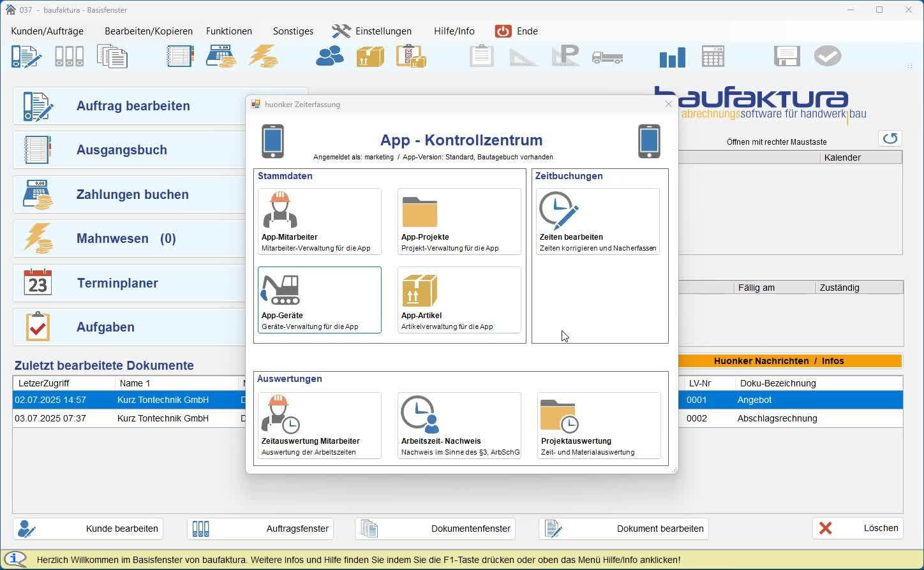924x570 pixels.
Task: Close the huonker Zeiterfassung dialog
Action: coord(668,104)
